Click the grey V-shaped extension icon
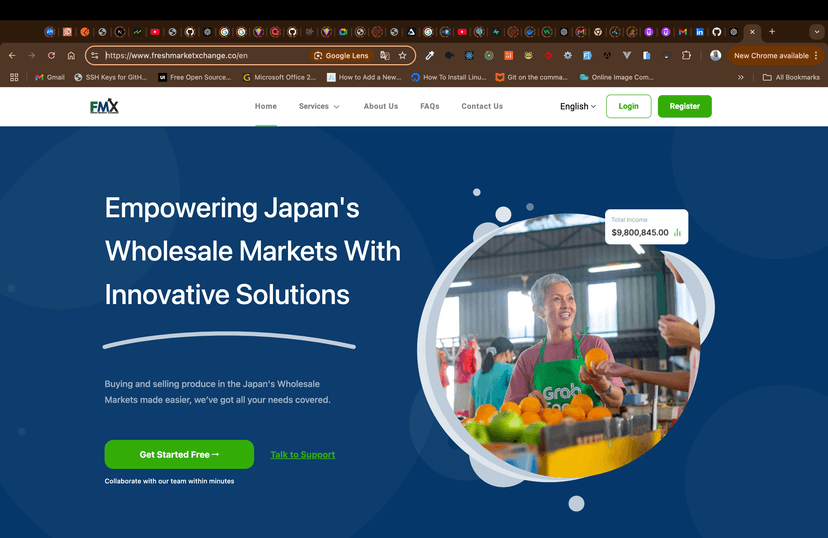The width and height of the screenshot is (828, 538). pos(627,55)
